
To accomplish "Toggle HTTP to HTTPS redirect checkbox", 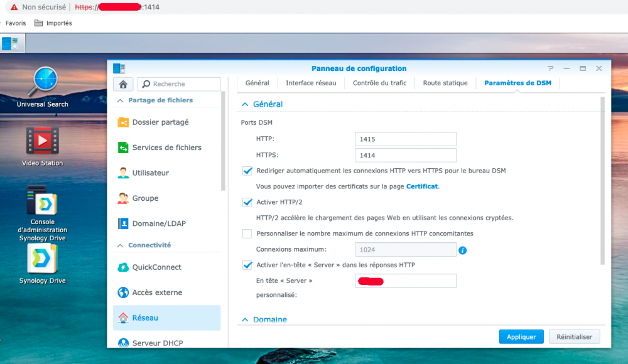I will point(247,171).
